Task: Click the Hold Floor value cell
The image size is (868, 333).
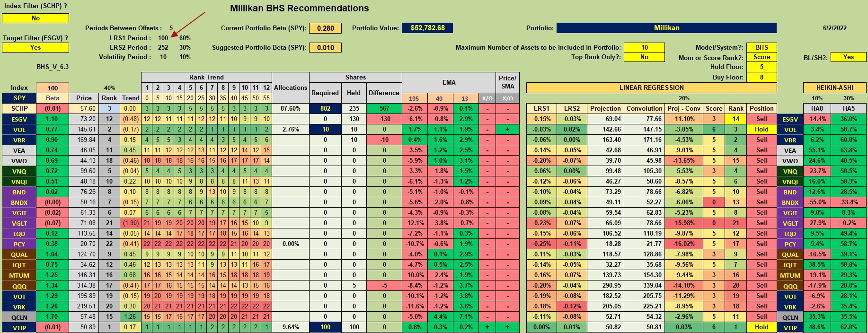Action: pos(762,67)
